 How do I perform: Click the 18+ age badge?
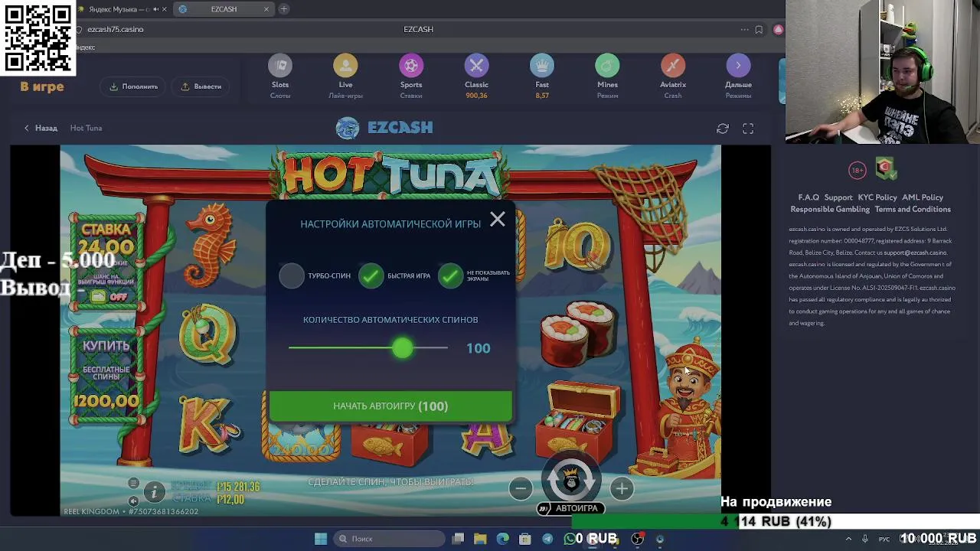[x=857, y=170]
